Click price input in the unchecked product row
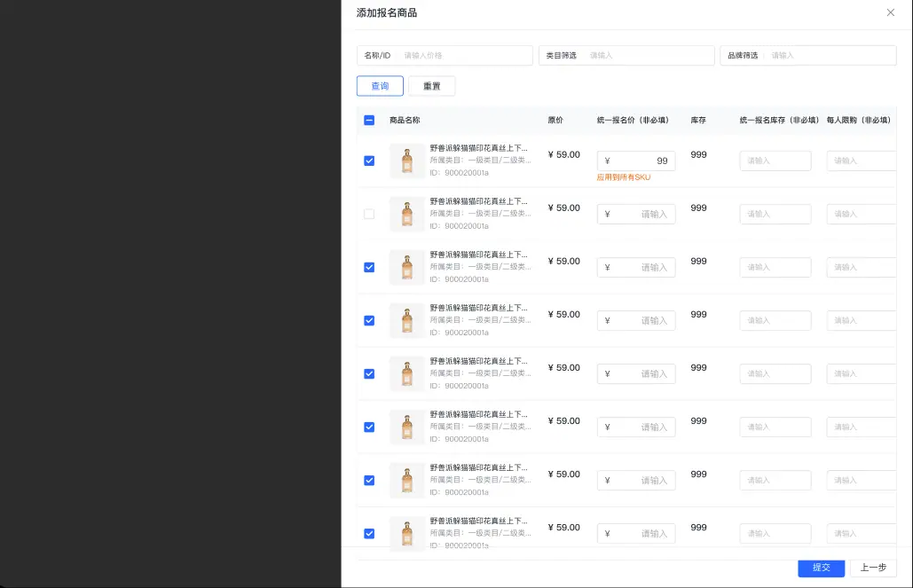Image resolution: width=913 pixels, height=588 pixels. [x=636, y=214]
